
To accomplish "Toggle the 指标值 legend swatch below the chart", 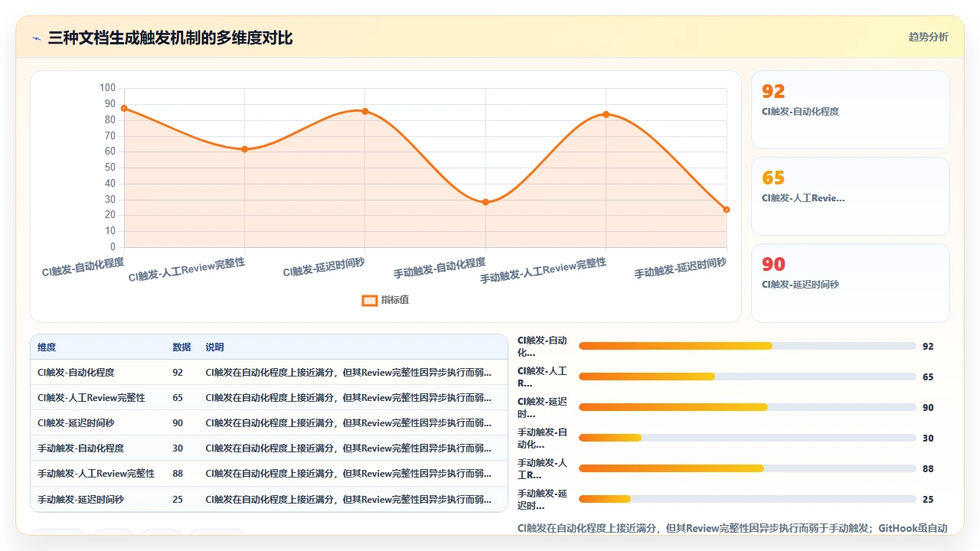I will (x=369, y=300).
